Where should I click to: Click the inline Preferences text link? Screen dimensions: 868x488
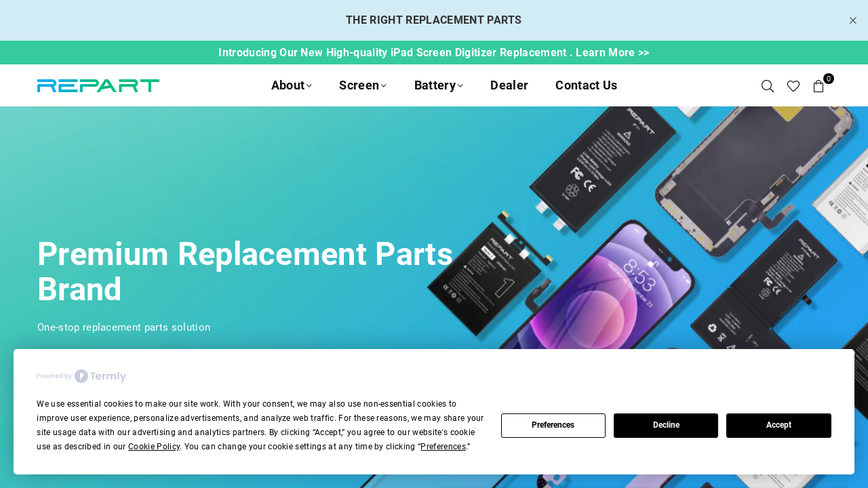443,447
